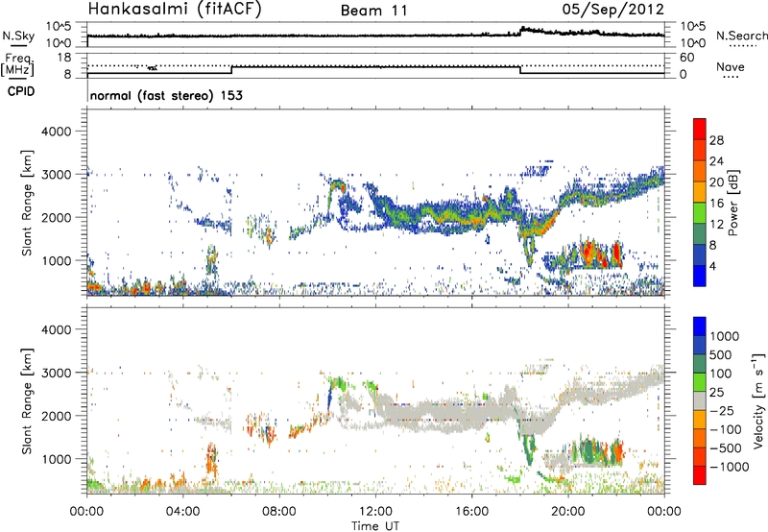Viewport: 768px width, 532px height.
Task: Click the "25" label on velocity colorbar
Action: [x=717, y=392]
